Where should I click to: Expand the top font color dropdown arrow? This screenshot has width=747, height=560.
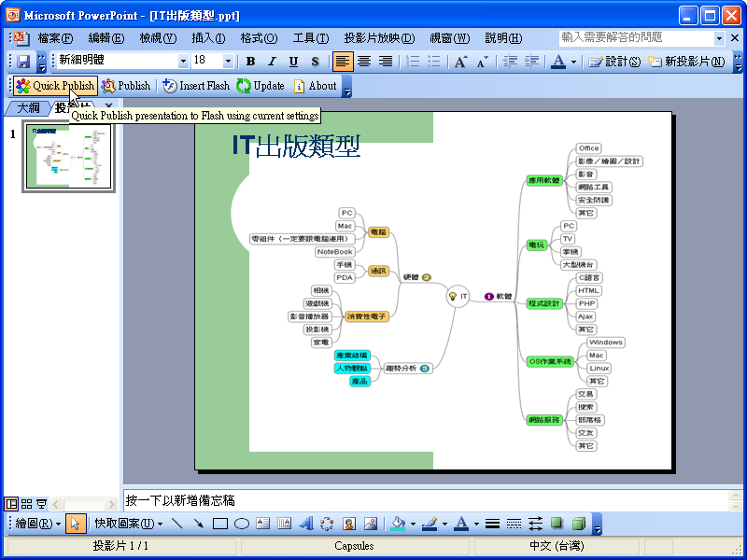click(x=573, y=62)
